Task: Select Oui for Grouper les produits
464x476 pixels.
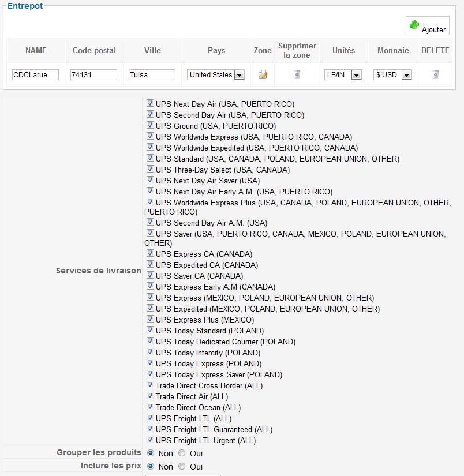Action: (182, 453)
